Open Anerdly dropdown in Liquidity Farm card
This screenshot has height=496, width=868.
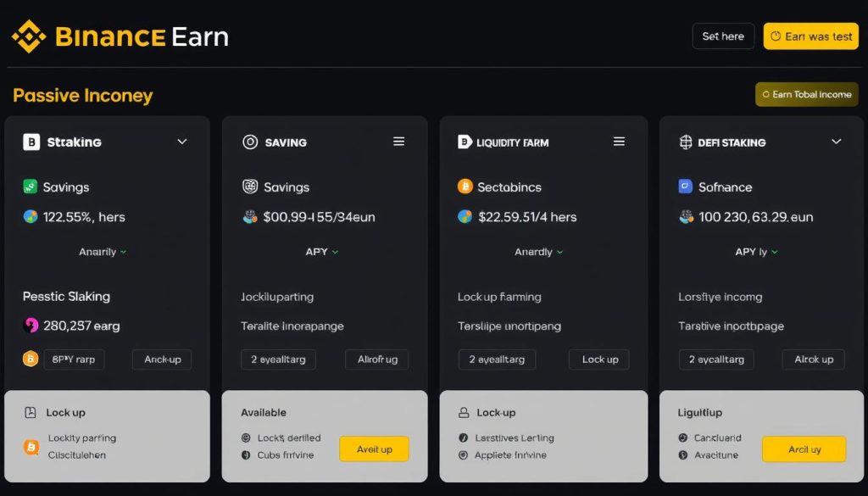pyautogui.click(x=538, y=252)
